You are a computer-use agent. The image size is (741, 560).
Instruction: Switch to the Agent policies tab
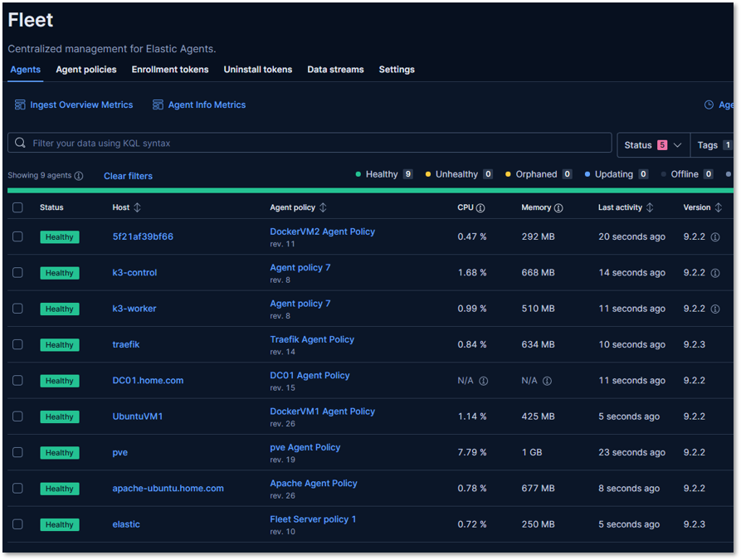(85, 70)
